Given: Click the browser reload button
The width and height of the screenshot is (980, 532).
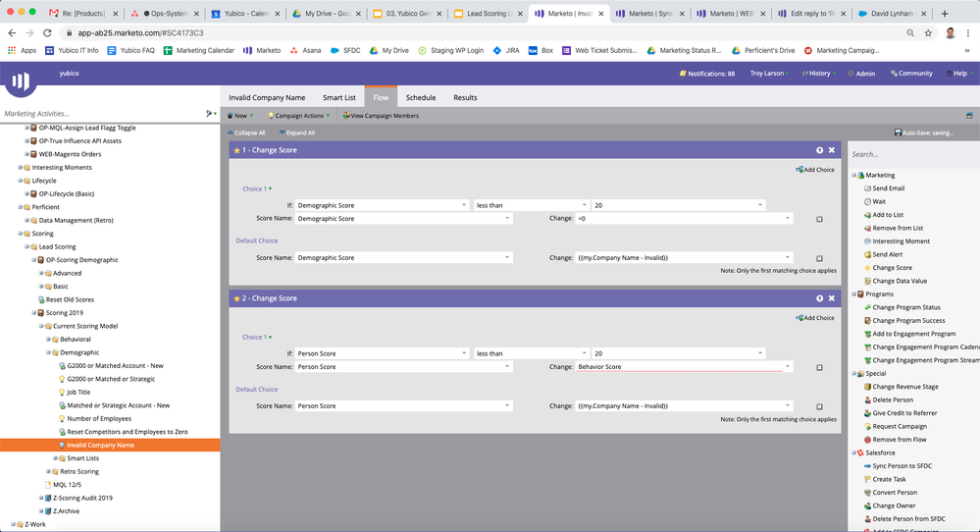Looking at the screenshot, I should point(47,32).
